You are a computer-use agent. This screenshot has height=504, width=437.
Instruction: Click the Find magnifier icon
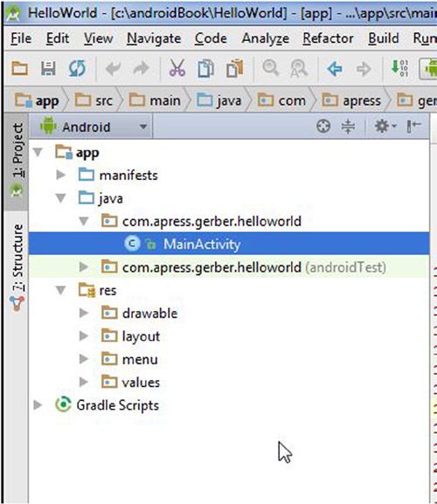coord(270,68)
